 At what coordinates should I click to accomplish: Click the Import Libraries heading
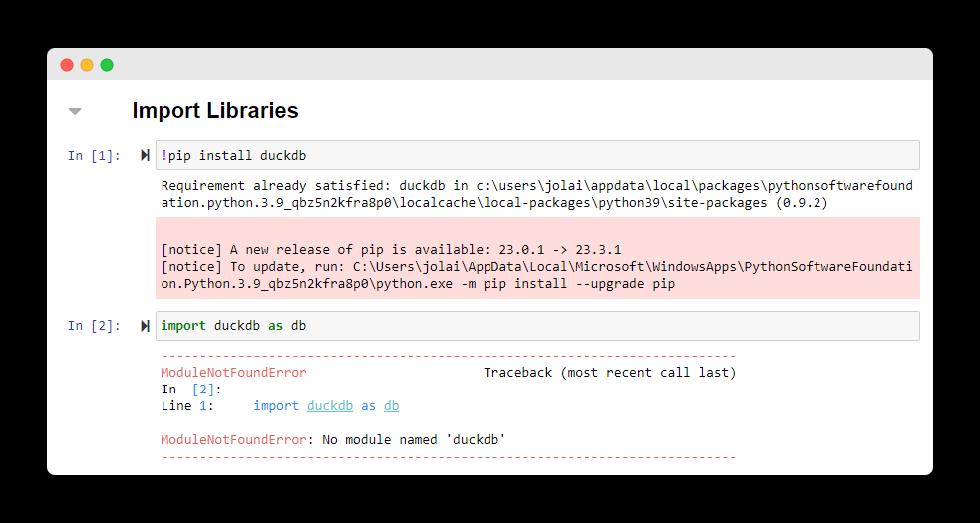[215, 111]
